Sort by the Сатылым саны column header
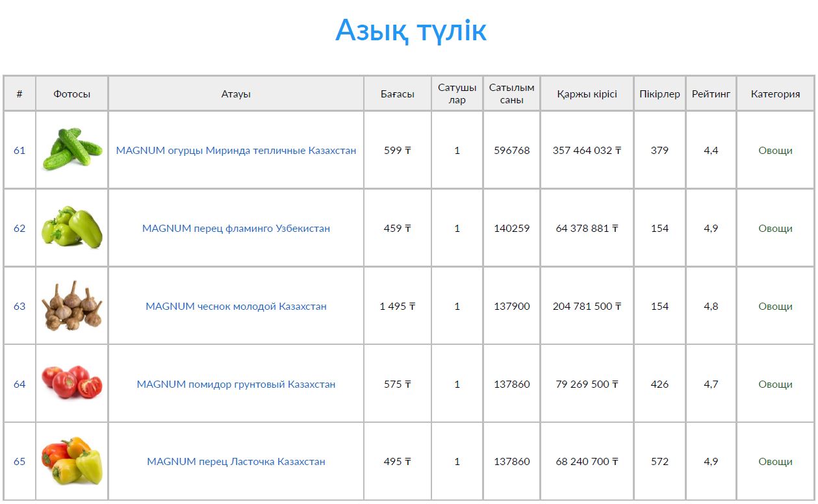Image resolution: width=818 pixels, height=504 pixels. click(511, 94)
